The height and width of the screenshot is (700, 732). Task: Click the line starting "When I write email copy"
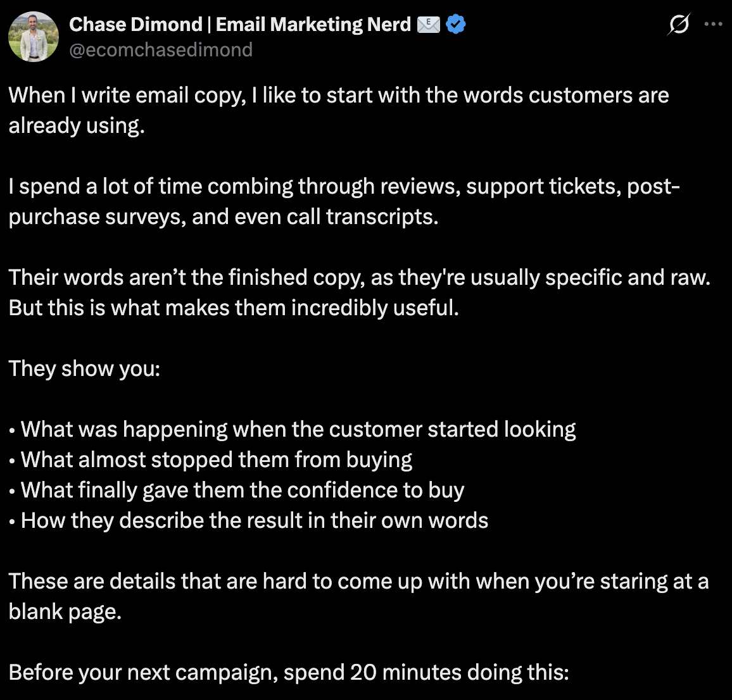(339, 95)
